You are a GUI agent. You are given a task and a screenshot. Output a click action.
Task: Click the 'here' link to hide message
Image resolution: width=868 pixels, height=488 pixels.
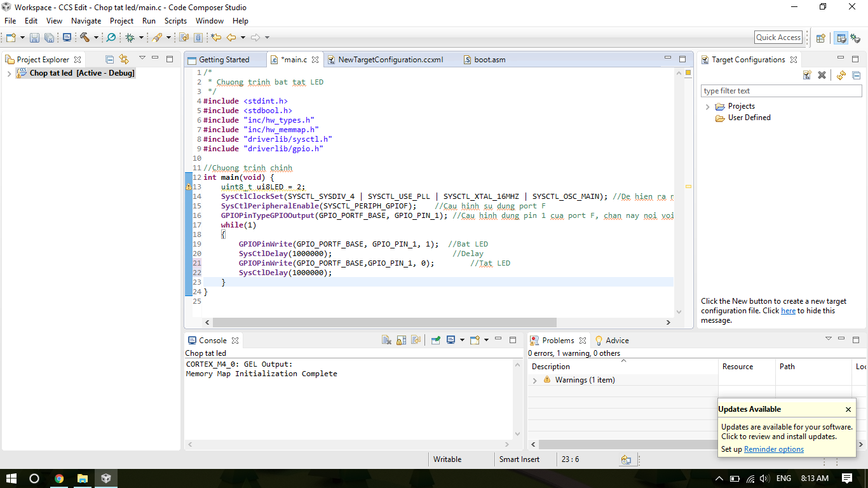click(788, 311)
